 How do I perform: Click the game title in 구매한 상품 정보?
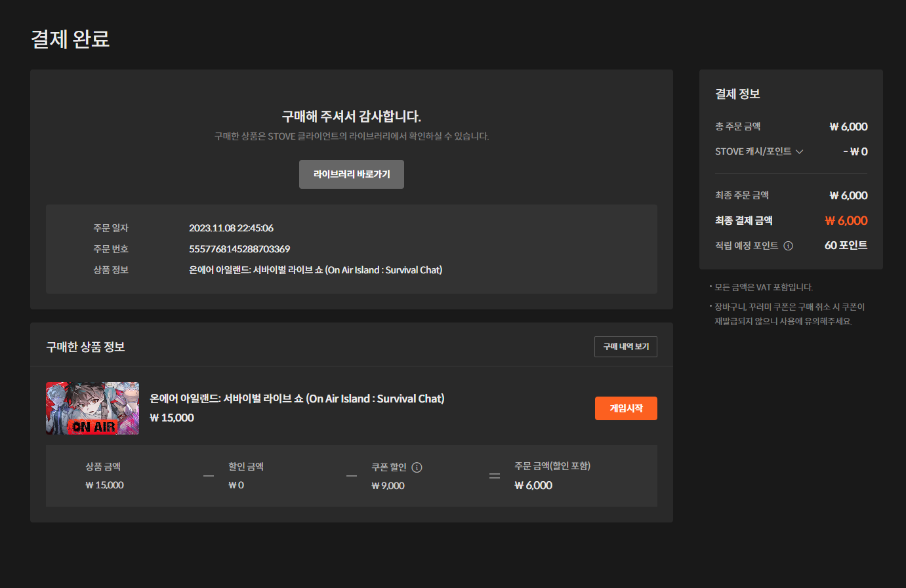[x=297, y=399]
